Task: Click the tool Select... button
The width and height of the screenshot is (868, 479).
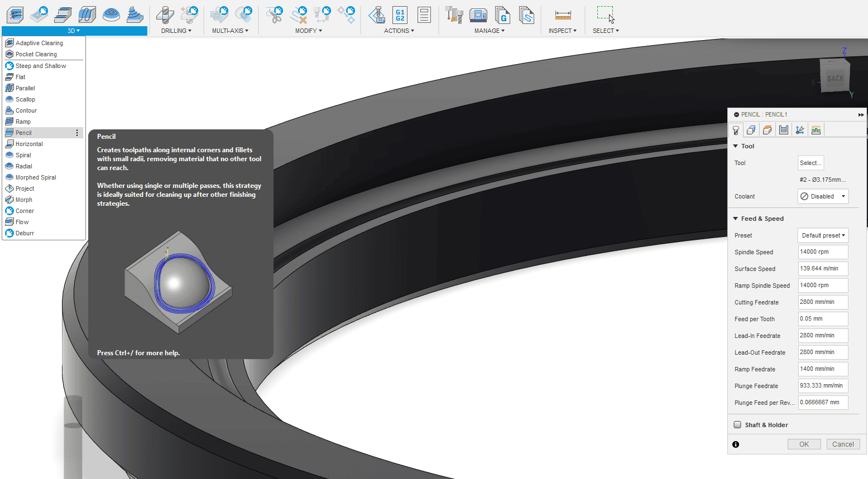Action: tap(811, 163)
